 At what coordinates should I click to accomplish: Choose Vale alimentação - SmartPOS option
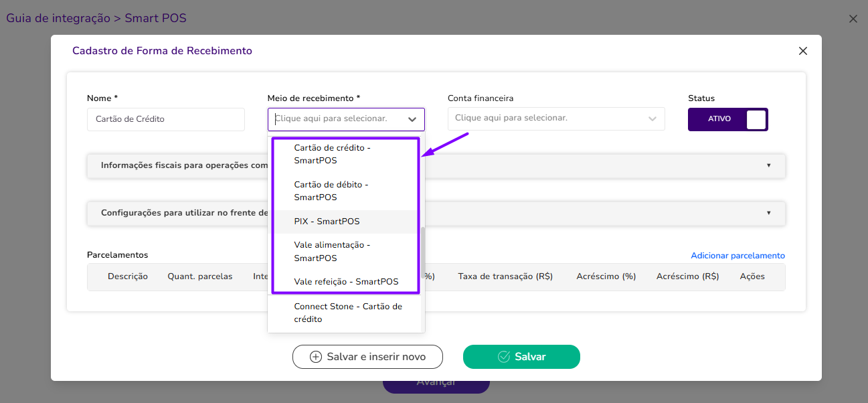coord(346,252)
